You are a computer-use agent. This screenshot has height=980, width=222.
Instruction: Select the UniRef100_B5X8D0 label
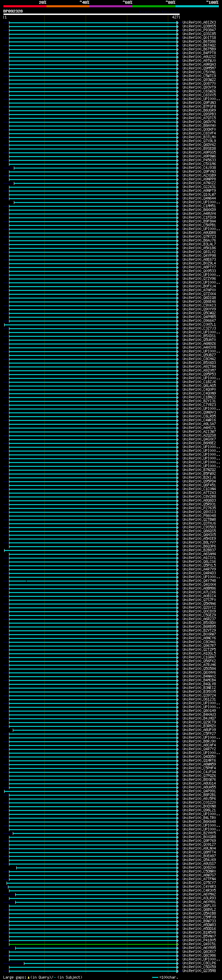199,623
